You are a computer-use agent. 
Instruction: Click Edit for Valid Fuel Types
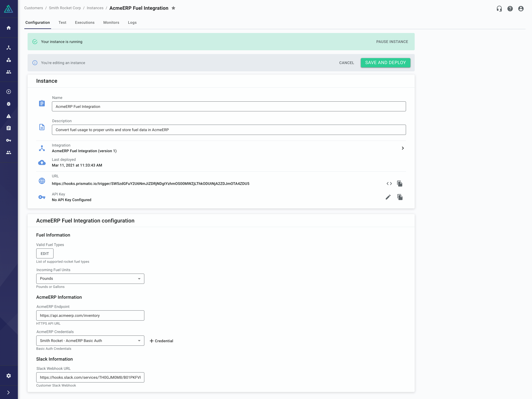pyautogui.click(x=45, y=253)
